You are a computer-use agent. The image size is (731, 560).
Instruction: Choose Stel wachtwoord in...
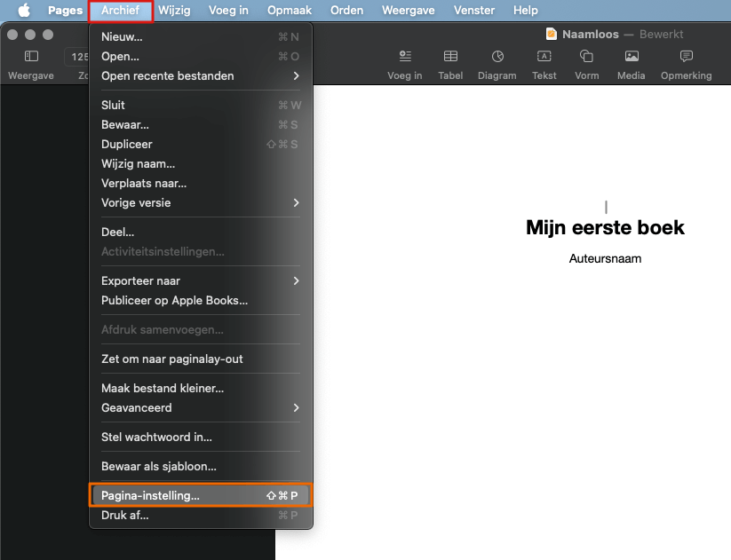coord(201,437)
